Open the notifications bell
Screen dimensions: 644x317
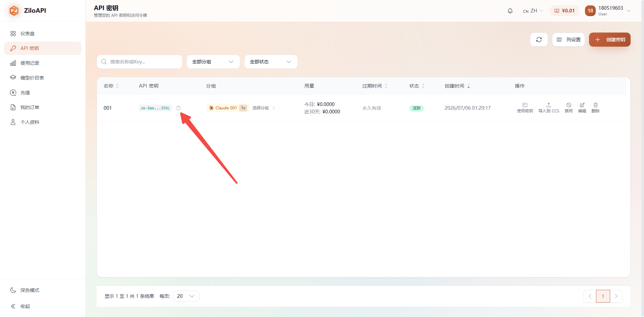coord(510,11)
